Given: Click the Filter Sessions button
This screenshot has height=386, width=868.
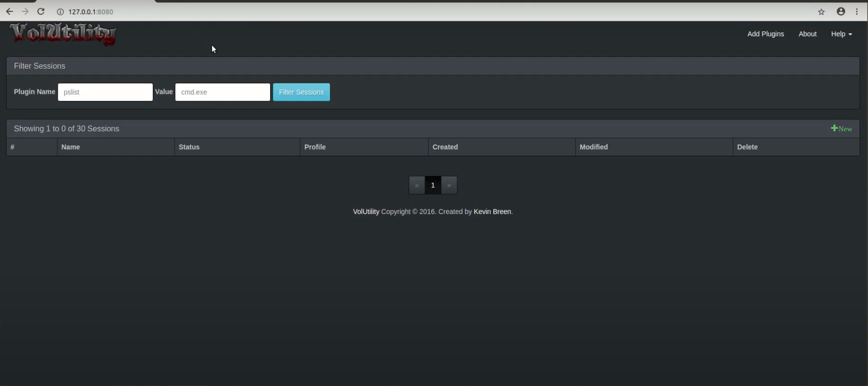Looking at the screenshot, I should point(301,92).
